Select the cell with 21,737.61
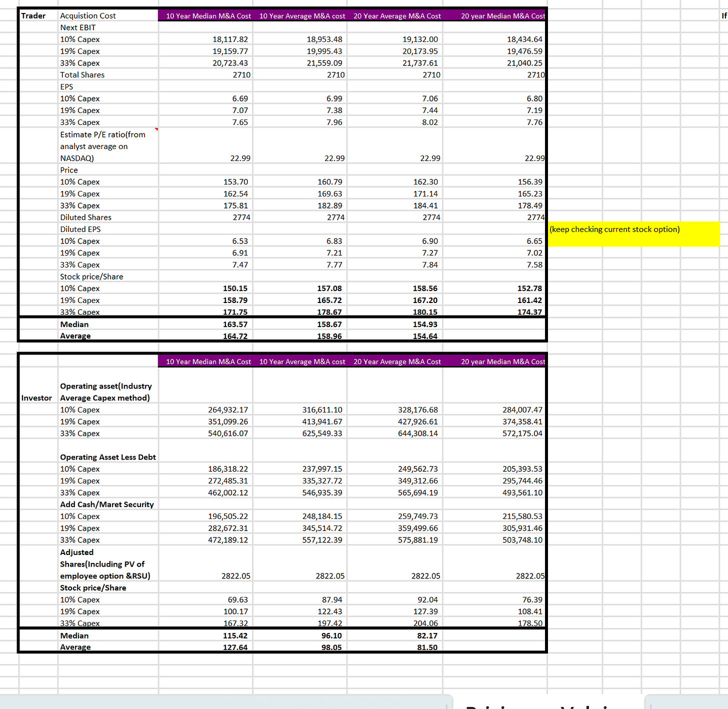 click(x=420, y=63)
